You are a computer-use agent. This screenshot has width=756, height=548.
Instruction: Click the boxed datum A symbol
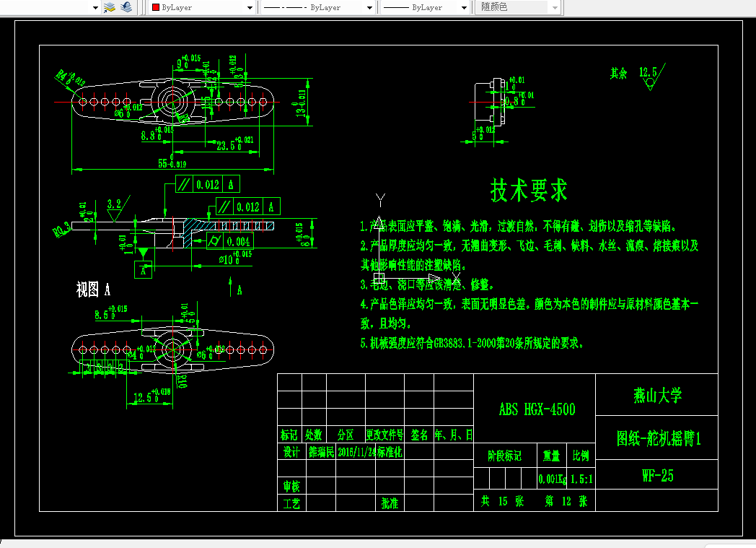tap(144, 270)
